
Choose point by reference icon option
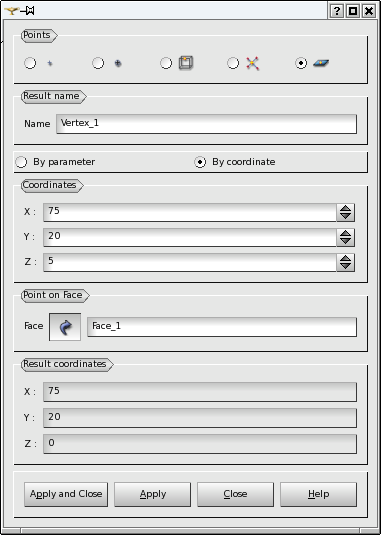pos(118,63)
